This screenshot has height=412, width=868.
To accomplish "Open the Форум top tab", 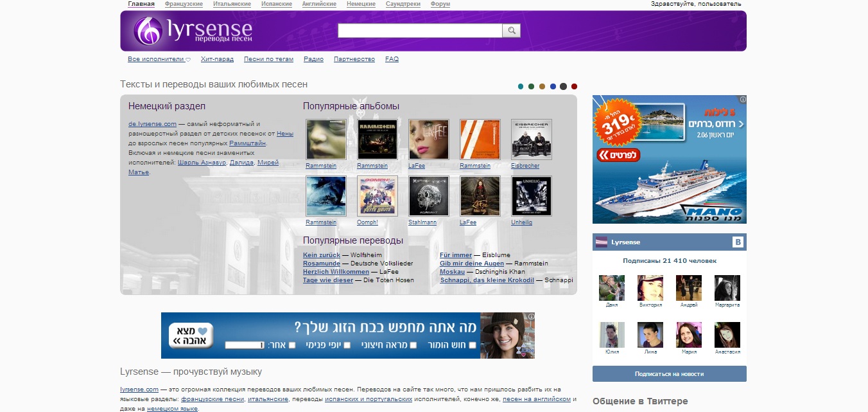I will (440, 4).
